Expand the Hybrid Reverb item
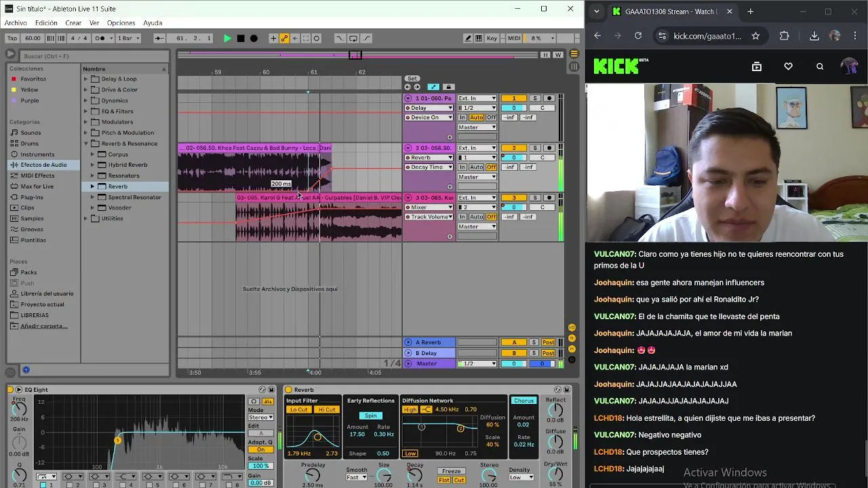This screenshot has width=868, height=488. point(93,165)
